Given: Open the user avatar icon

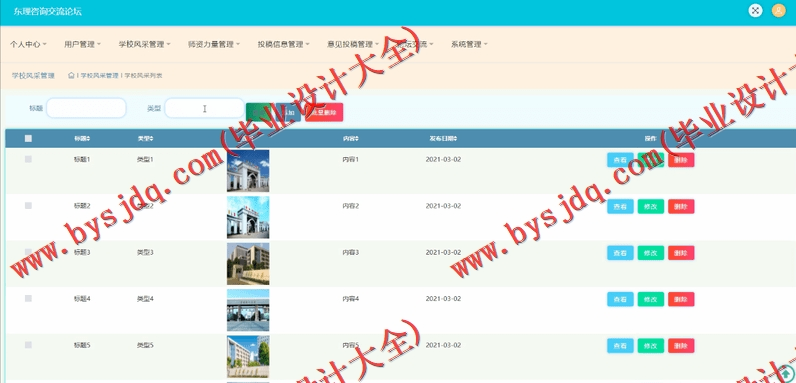Looking at the screenshot, I should pos(779,11).
